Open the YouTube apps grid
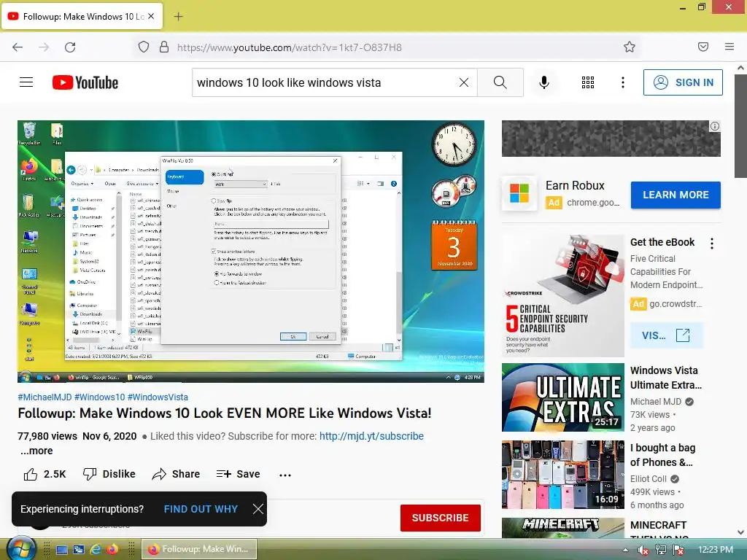This screenshot has height=560, width=747. pos(588,82)
